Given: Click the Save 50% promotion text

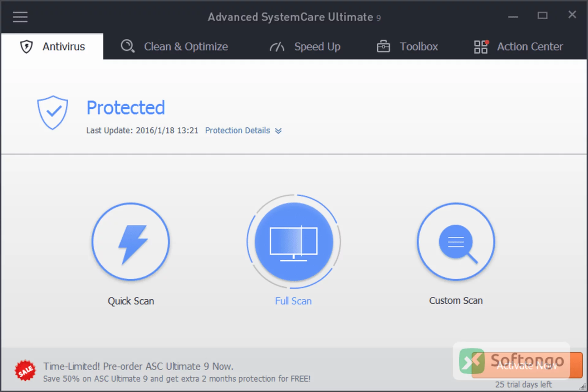Looking at the screenshot, I should coord(177,379).
